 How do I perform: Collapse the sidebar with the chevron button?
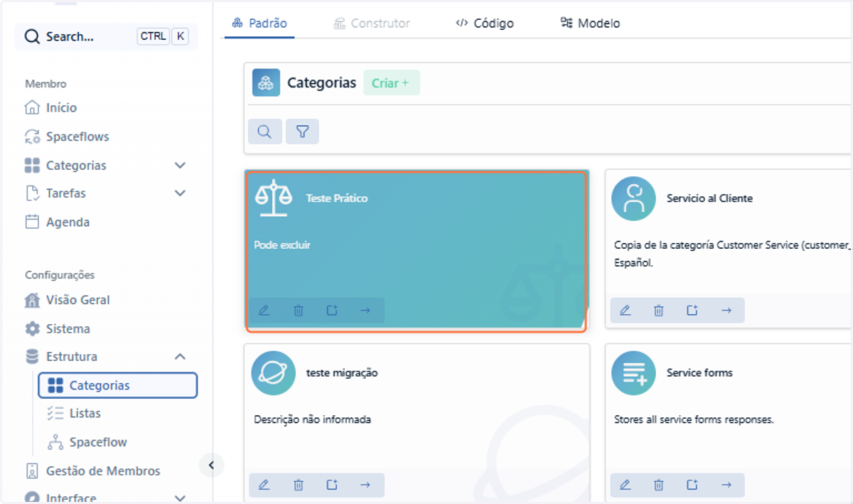(211, 465)
